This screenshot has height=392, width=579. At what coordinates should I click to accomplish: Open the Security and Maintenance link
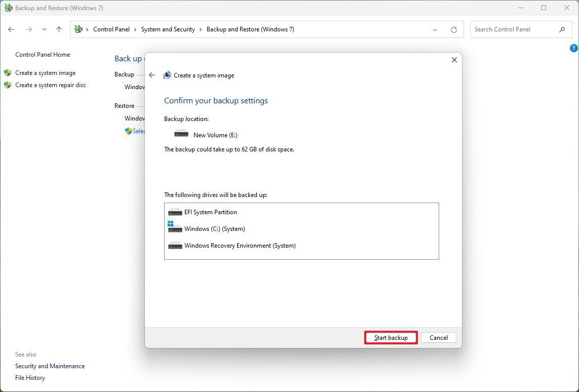(50, 366)
